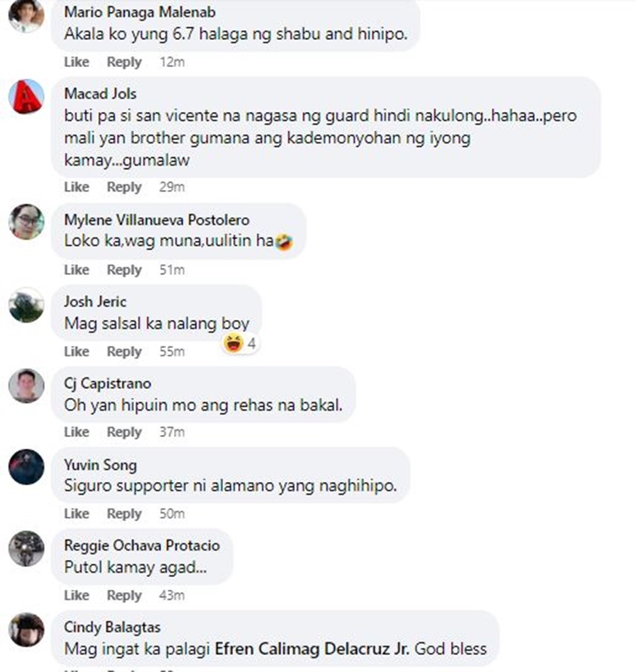Viewport: 636px width, 672px height.
Task: Open the 29m timestamp on Macad Jols' comment
Action: (172, 187)
